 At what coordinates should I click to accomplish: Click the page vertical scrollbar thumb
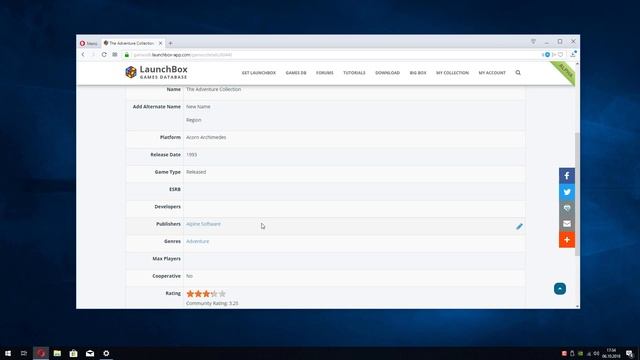pyautogui.click(x=577, y=194)
